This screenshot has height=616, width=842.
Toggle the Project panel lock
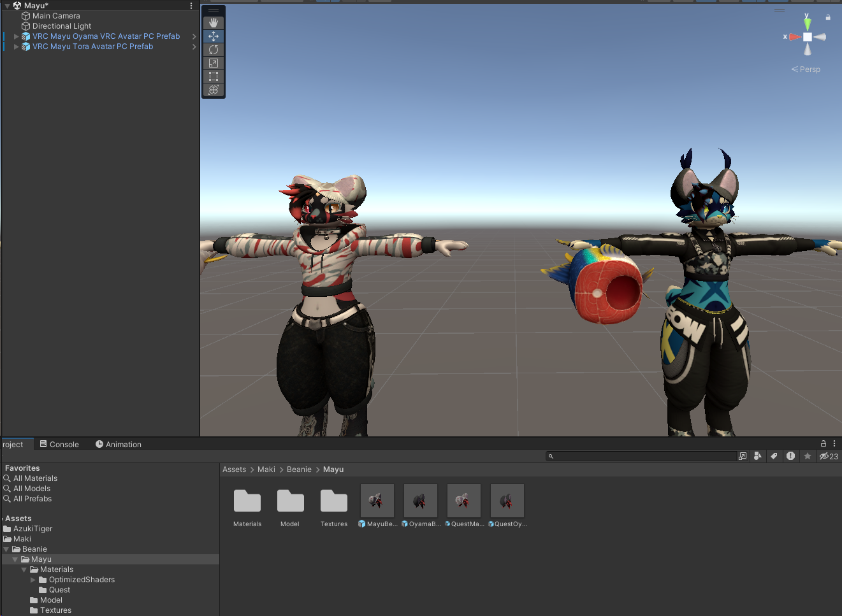tap(823, 443)
